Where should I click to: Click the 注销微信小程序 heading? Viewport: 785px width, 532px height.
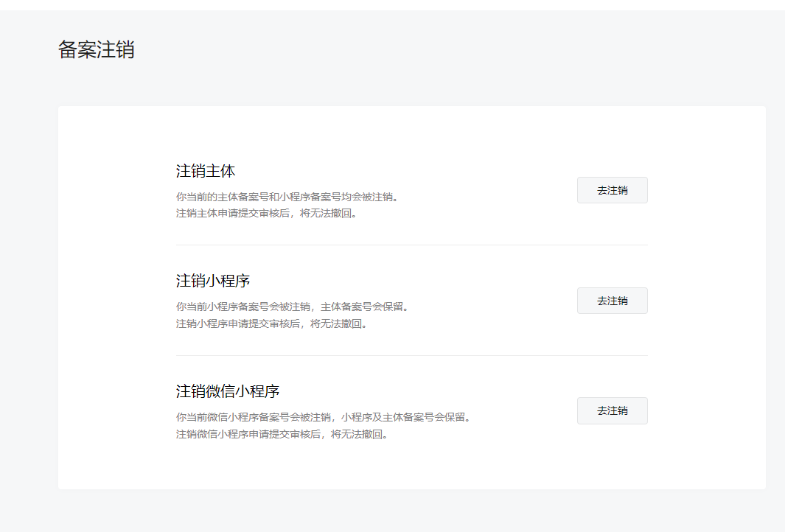coord(227,391)
